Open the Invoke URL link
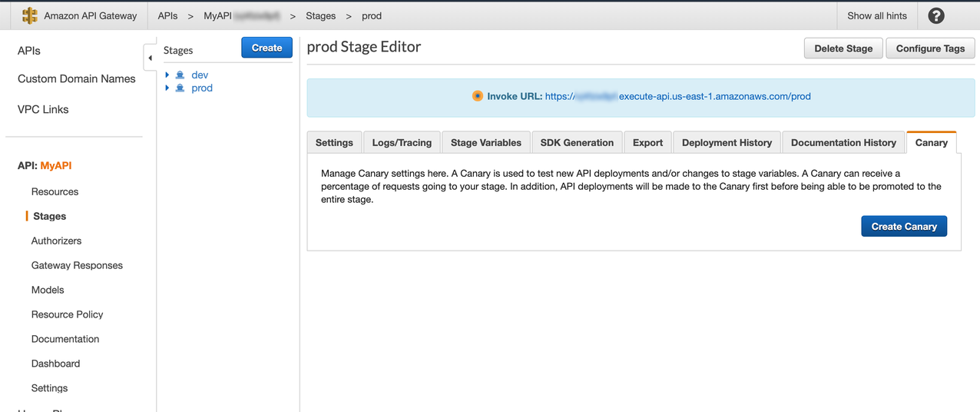 coord(677,96)
